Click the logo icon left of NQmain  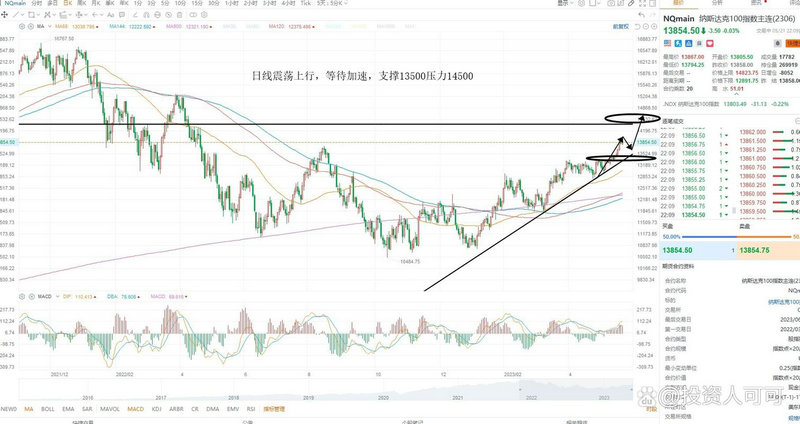(6, 5)
